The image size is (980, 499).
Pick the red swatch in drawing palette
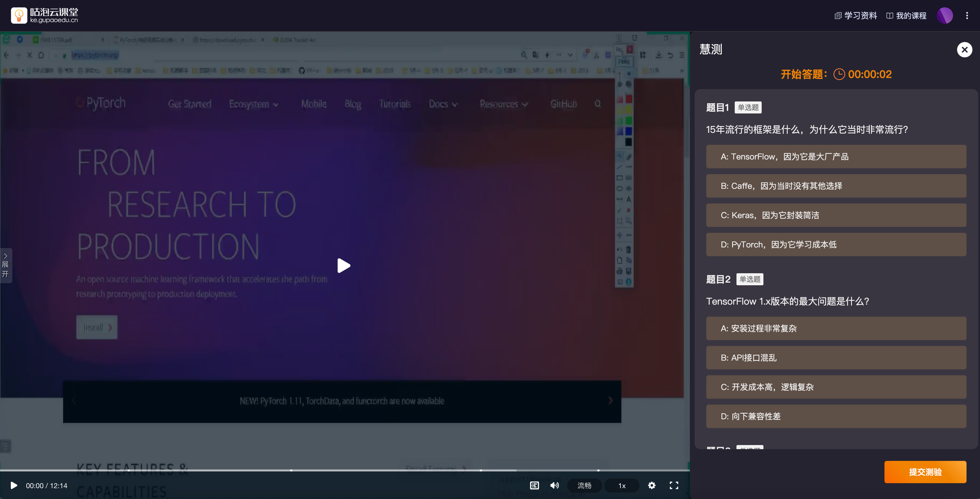629,99
